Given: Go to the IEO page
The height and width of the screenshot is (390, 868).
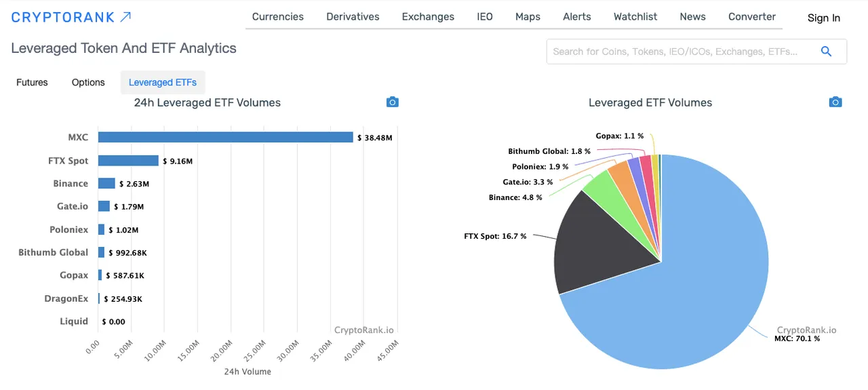Looking at the screenshot, I should pyautogui.click(x=485, y=17).
